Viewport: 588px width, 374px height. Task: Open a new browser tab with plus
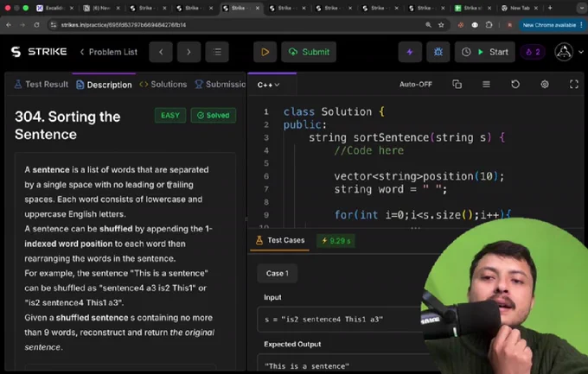(x=550, y=8)
